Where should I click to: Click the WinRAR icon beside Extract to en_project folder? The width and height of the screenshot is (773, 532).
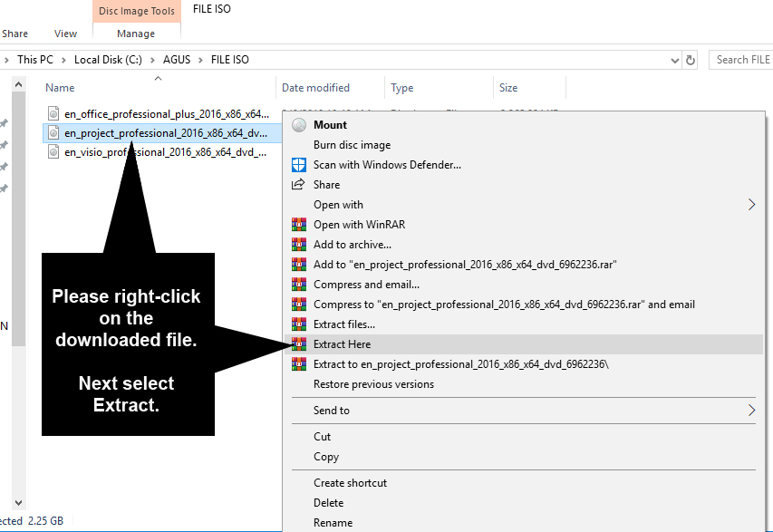tap(299, 364)
